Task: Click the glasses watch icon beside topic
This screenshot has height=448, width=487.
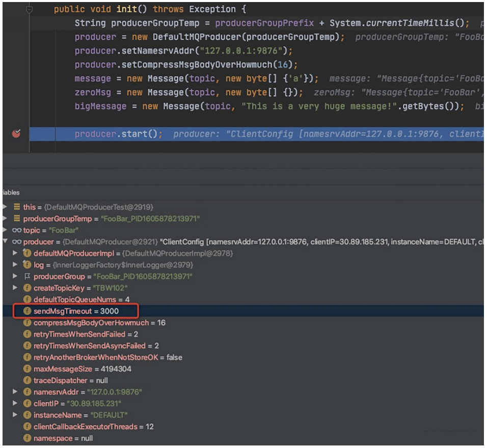Action: (17, 230)
